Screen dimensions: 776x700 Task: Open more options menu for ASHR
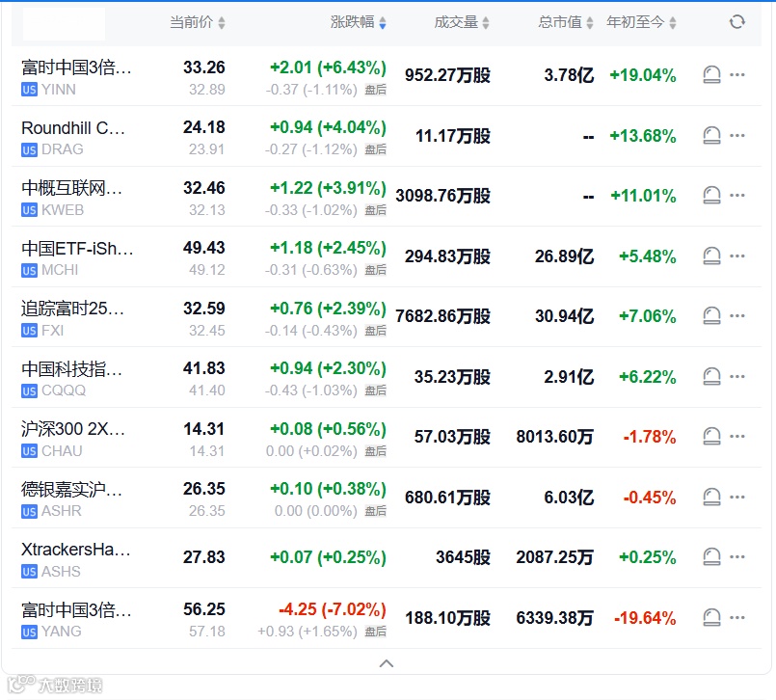coord(737,497)
